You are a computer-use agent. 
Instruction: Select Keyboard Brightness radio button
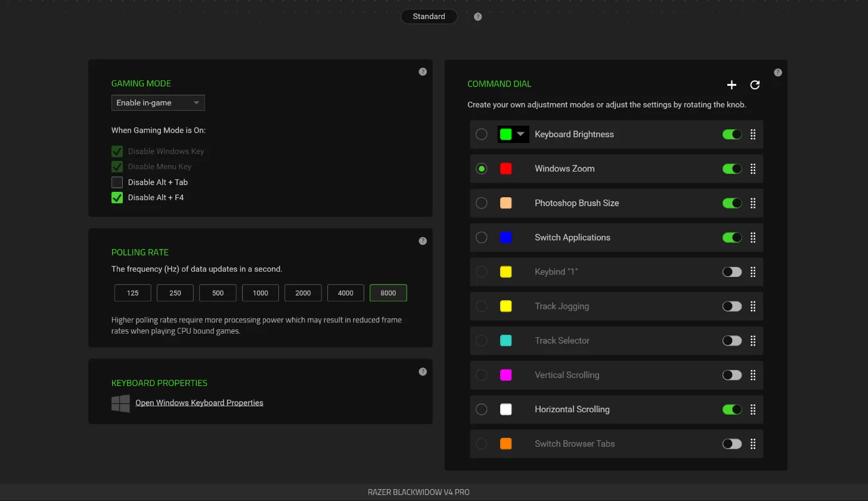pyautogui.click(x=482, y=134)
